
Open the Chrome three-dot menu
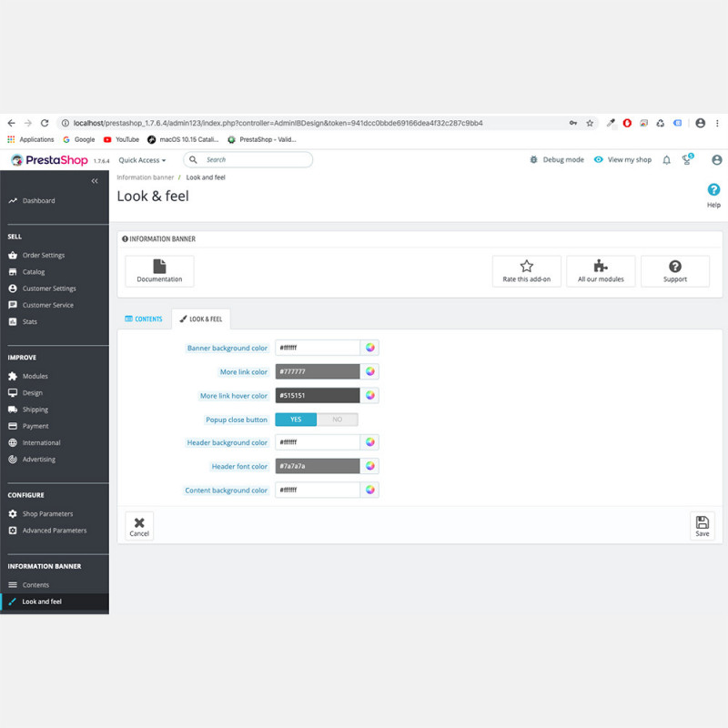pyautogui.click(x=717, y=123)
